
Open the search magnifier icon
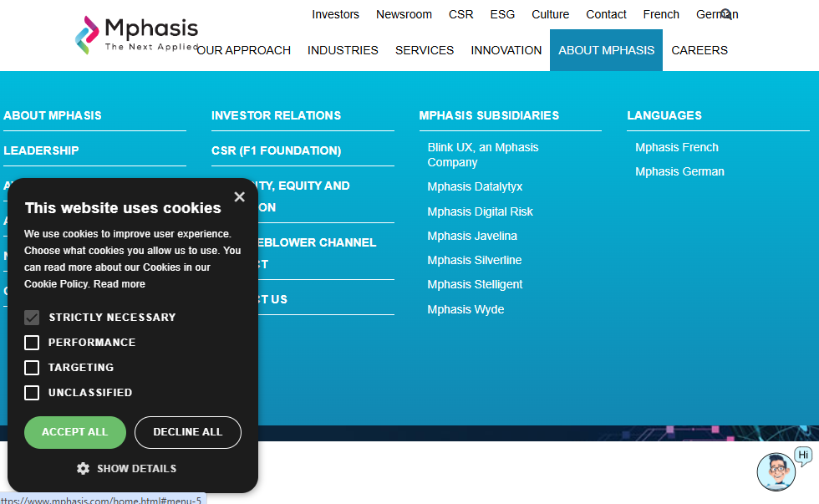point(726,14)
